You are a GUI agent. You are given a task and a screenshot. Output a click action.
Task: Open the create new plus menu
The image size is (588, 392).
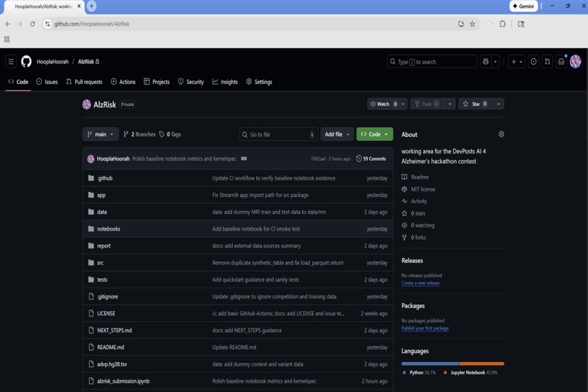pyautogui.click(x=517, y=61)
